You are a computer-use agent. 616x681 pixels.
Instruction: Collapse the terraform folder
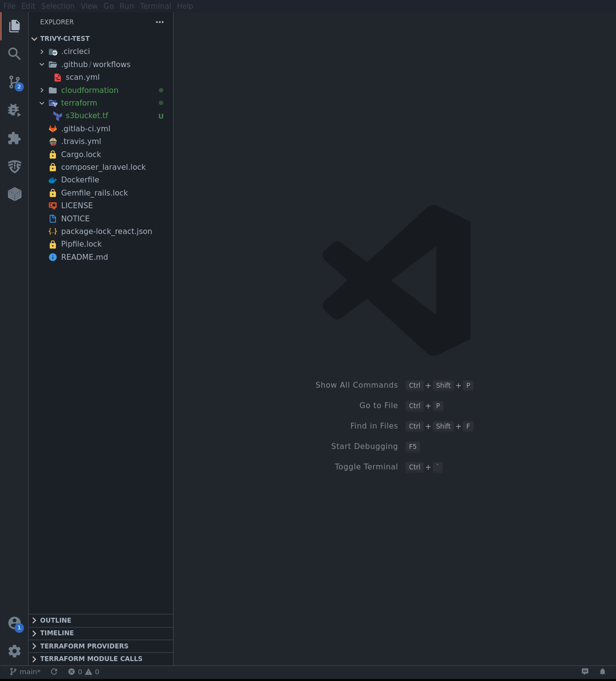pyautogui.click(x=42, y=103)
